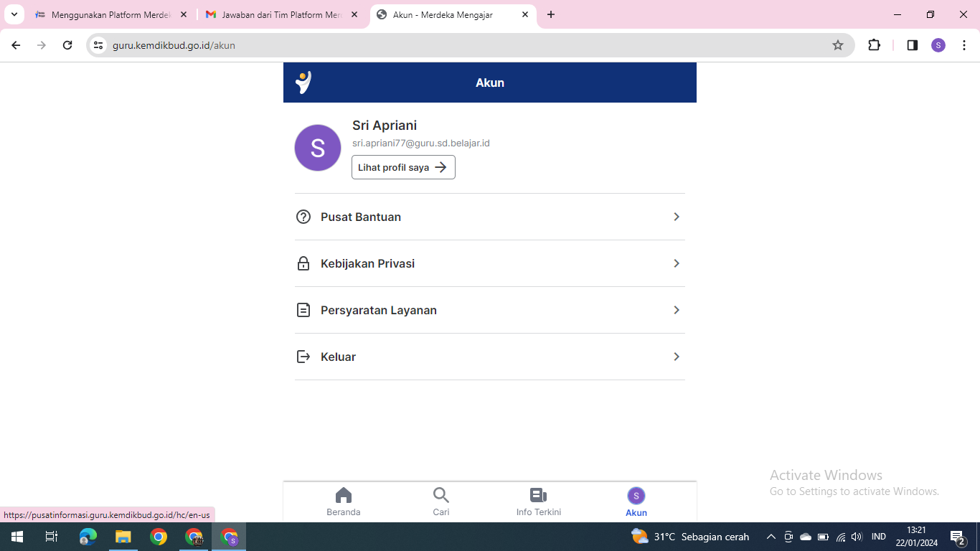Viewport: 980px width, 551px height.
Task: Expand the Kebijakan Privasi chevron
Action: 676,263
